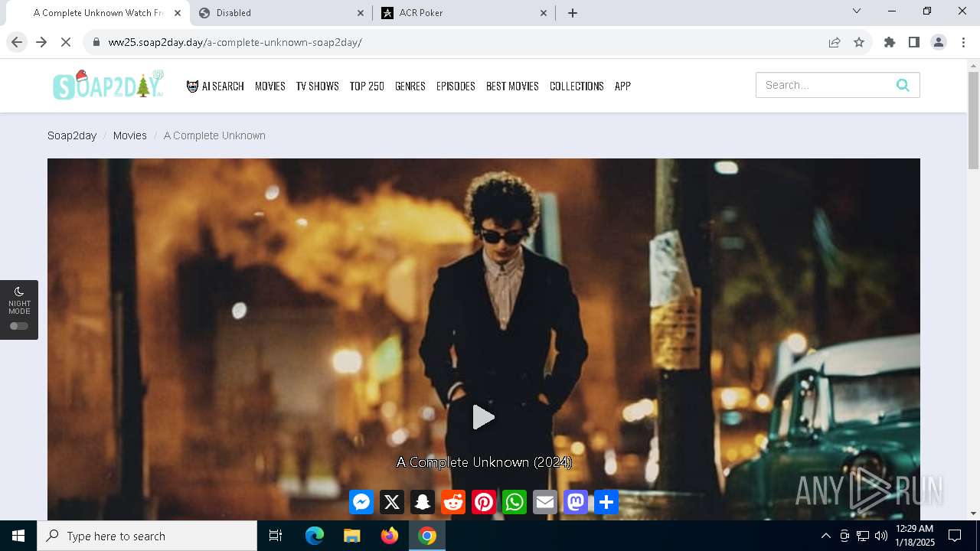Open App page
The height and width of the screenshot is (551, 980).
[622, 86]
